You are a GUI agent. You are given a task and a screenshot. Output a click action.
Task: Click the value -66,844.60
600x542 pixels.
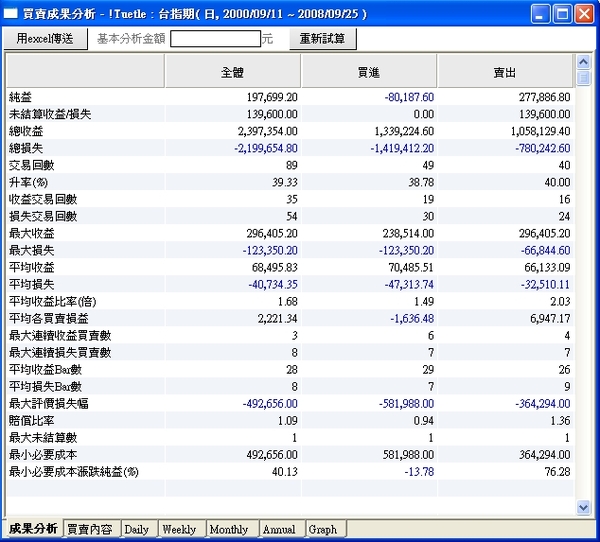546,250
